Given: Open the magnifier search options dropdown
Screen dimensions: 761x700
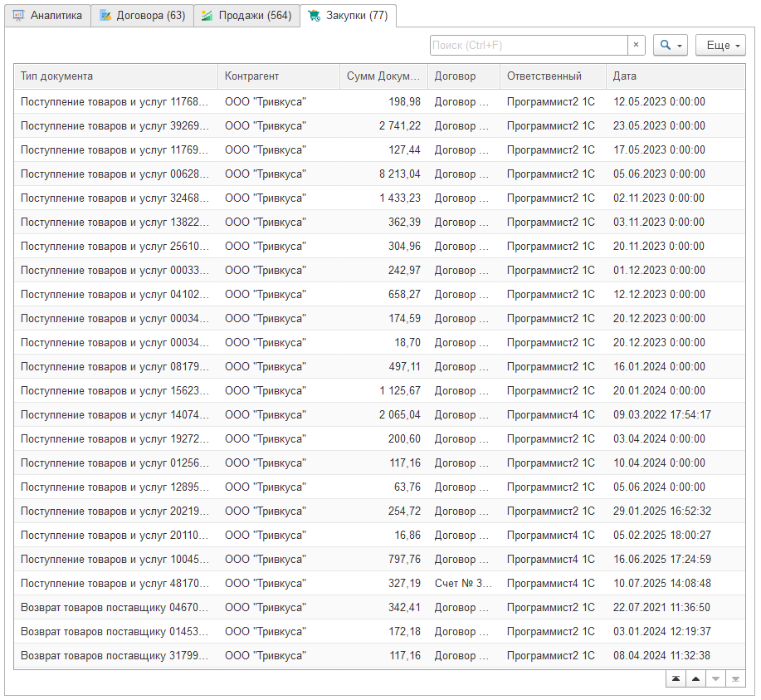Looking at the screenshot, I should (x=671, y=46).
